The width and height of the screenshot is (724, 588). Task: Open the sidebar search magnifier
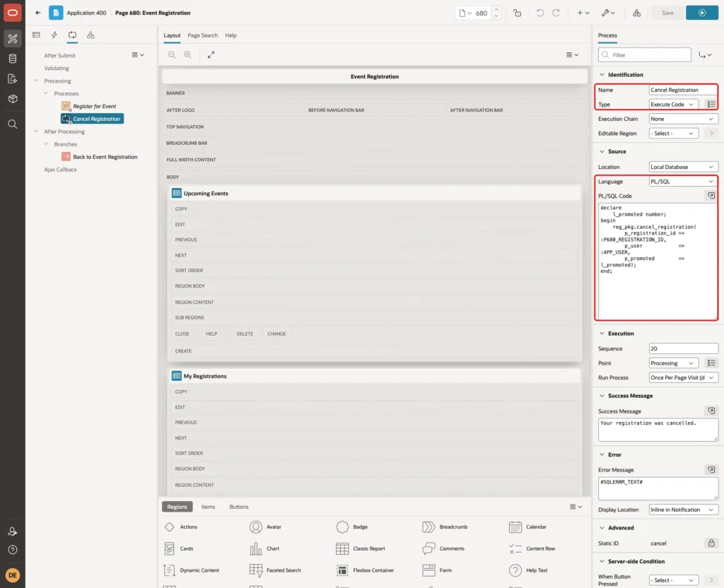point(13,124)
